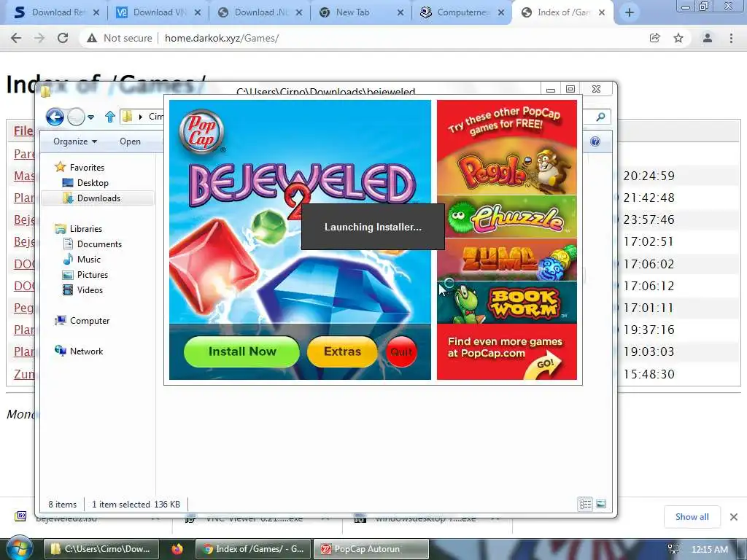Quit the PopCap Autorun installer

coord(401,352)
